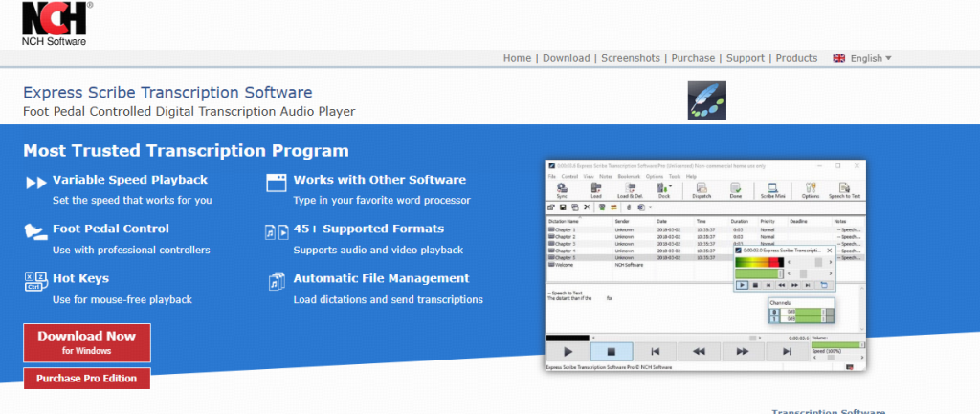The width and height of the screenshot is (980, 414).
Task: Open the Tools menu in the screenshot
Action: (675, 177)
